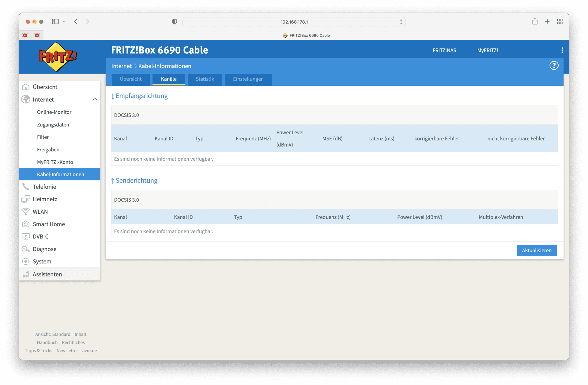This screenshot has width=588, height=385.
Task: Click the Aktualisieren button
Action: (537, 250)
